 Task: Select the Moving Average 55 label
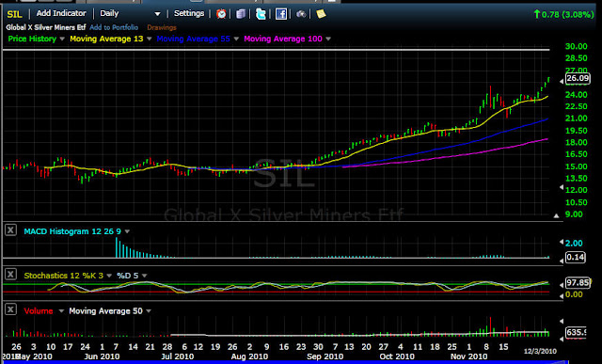pyautogui.click(x=193, y=39)
